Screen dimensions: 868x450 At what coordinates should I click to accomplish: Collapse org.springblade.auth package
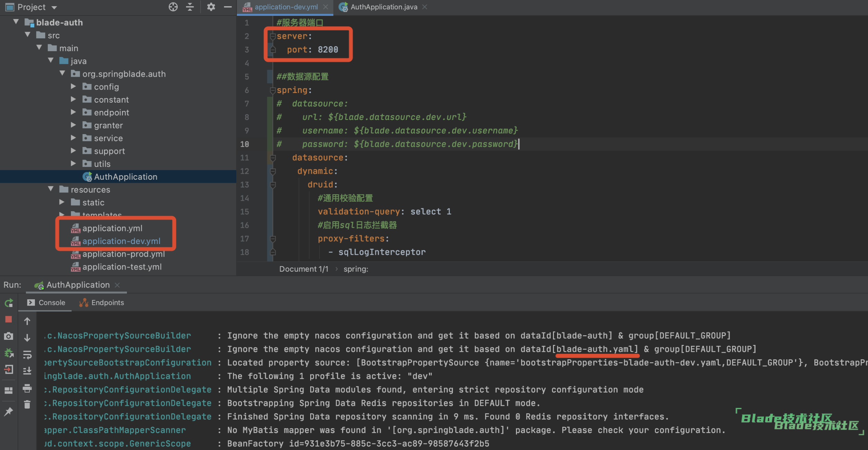click(62, 73)
